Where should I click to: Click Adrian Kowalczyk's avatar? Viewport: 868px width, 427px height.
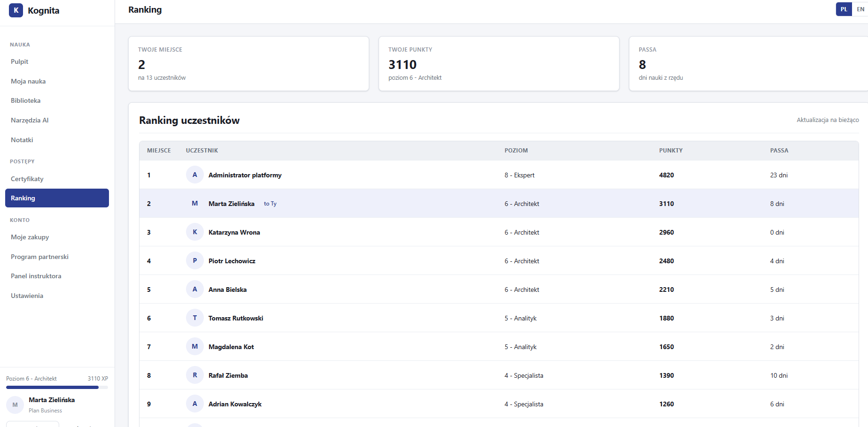click(x=195, y=404)
